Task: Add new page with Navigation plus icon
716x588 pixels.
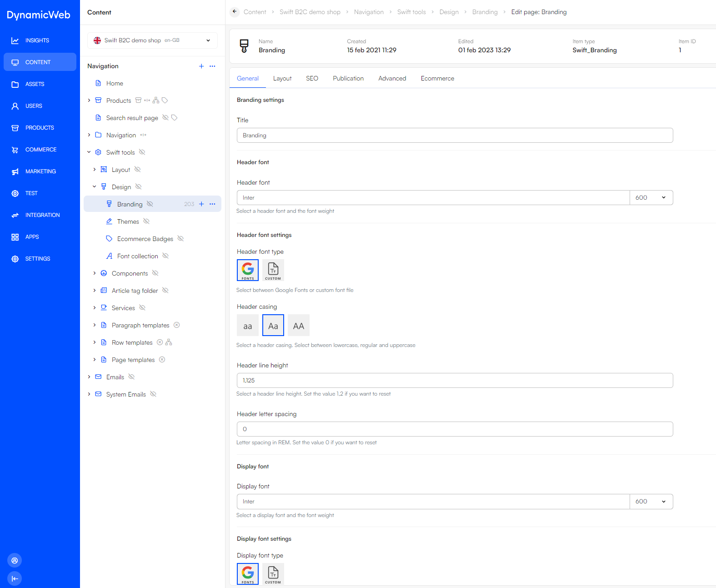Action: tap(201, 66)
